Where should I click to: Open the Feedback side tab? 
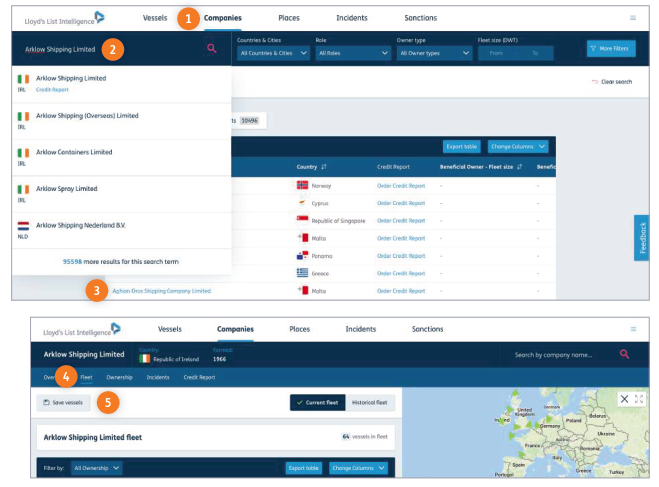click(642, 238)
